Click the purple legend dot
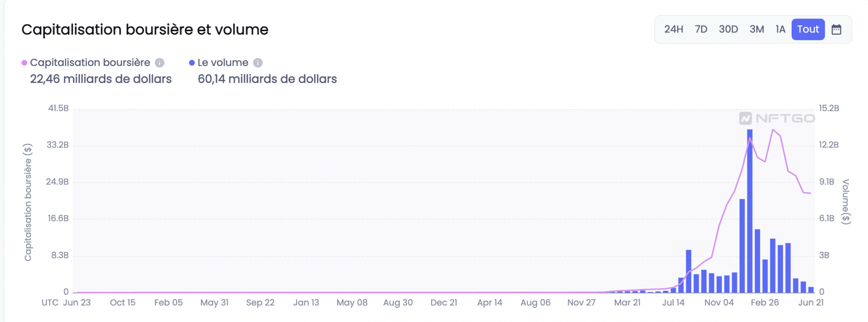 tap(25, 62)
